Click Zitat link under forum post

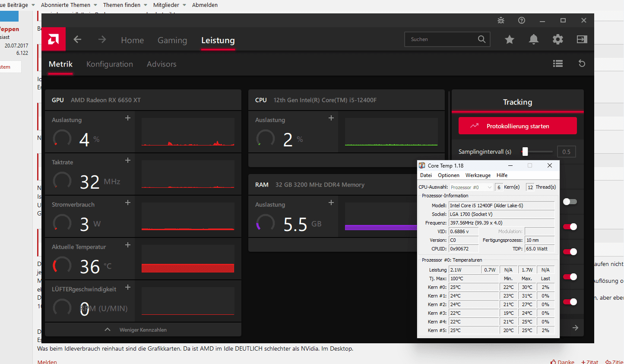[589, 362]
